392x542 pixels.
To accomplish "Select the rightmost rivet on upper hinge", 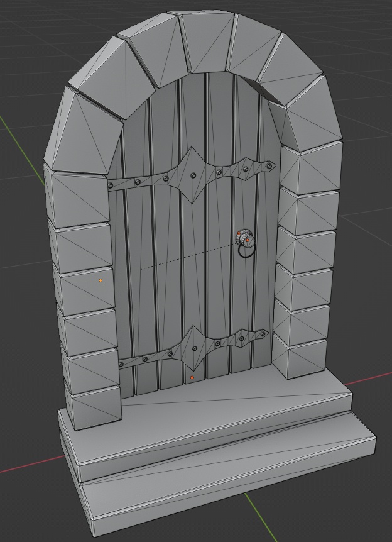I will (x=269, y=166).
